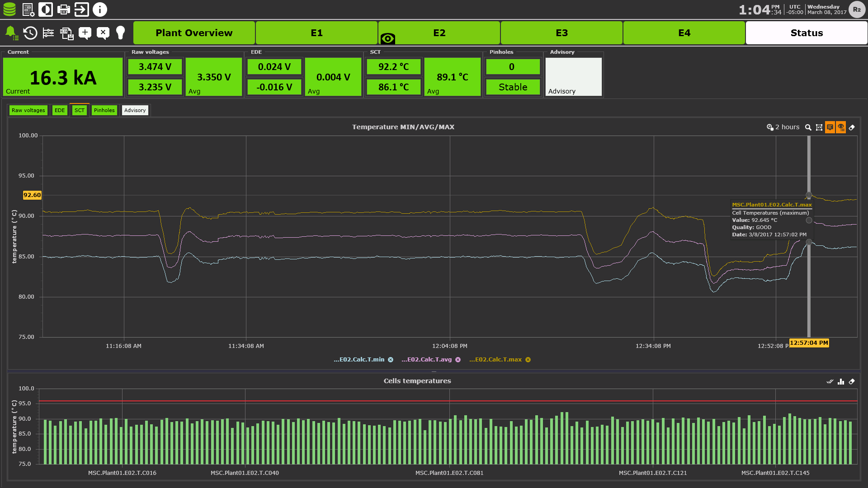Click the 92.2 °C SCT value
Image resolution: width=868 pixels, height=488 pixels.
[394, 67]
